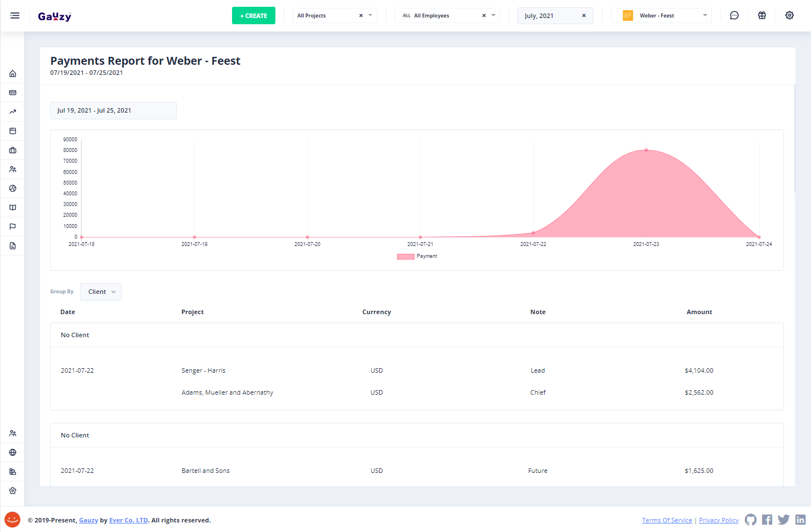Screen dimensions: 811x532
Task: Click the Jul 19 - Jul 25 date range field
Action: click(113, 111)
